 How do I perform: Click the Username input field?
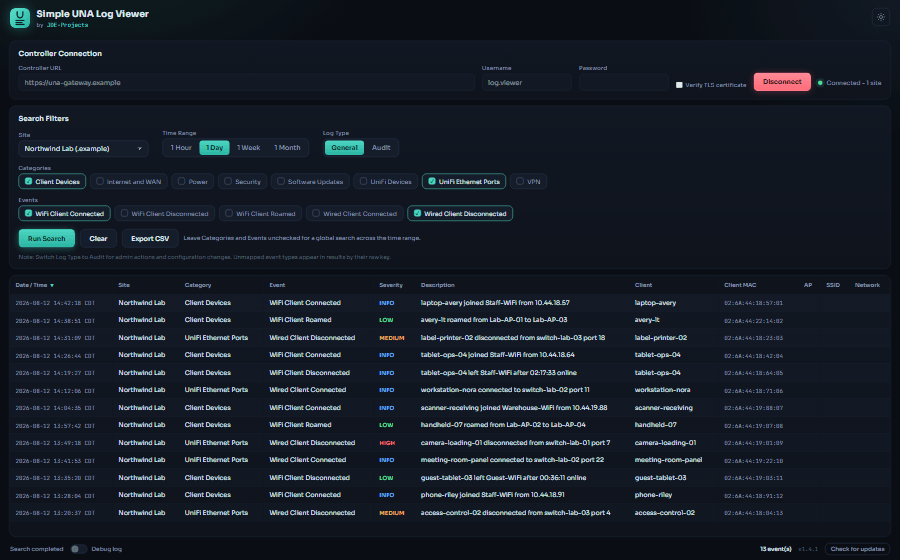[526, 83]
